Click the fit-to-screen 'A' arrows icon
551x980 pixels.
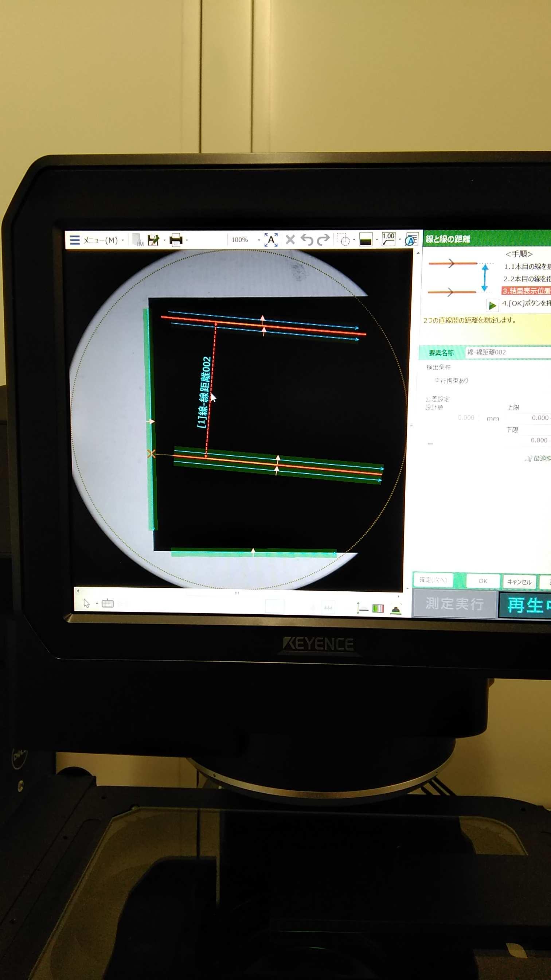[271, 240]
